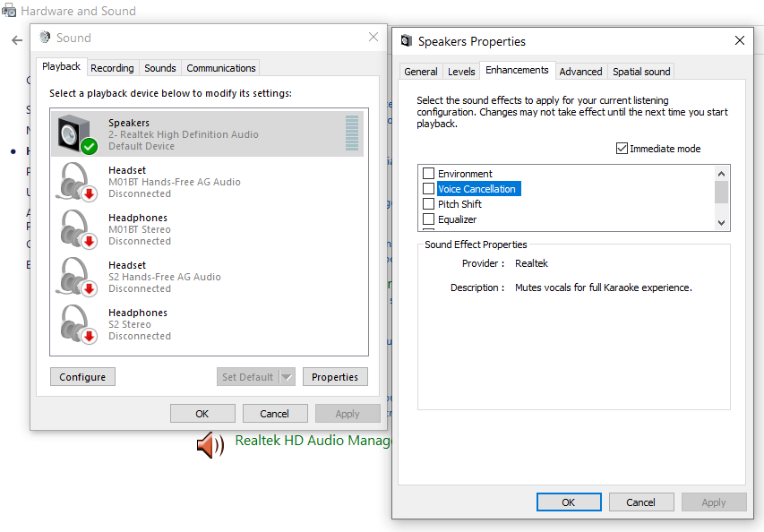Select the Speakers playback device icon
The image size is (764, 532).
[76, 134]
